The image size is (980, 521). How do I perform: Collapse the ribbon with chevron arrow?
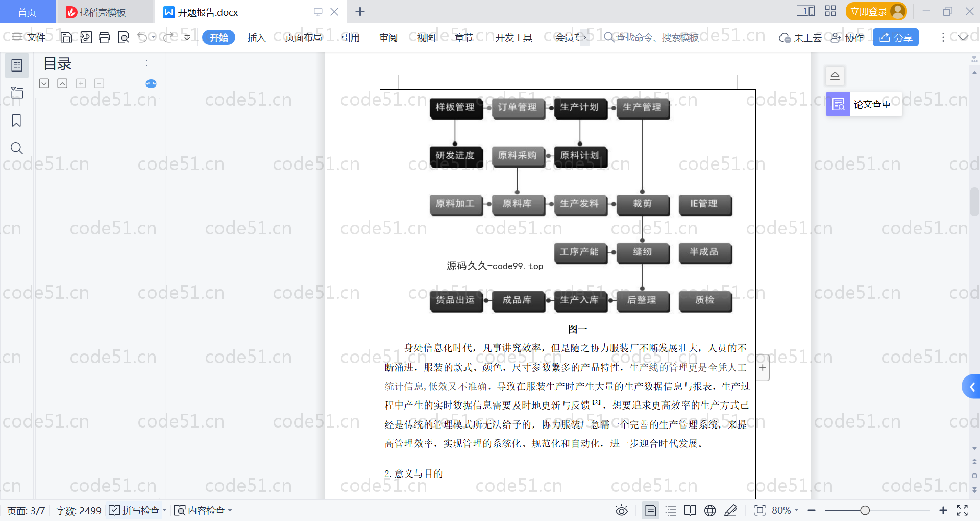click(x=963, y=37)
